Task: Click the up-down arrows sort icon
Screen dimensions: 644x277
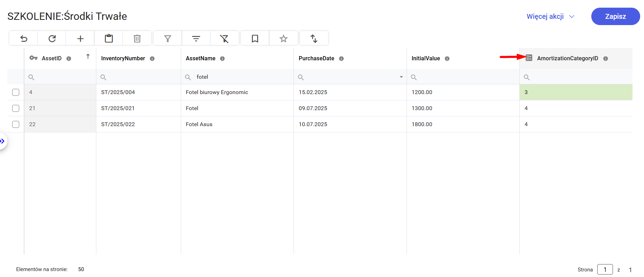Action: [x=314, y=38]
